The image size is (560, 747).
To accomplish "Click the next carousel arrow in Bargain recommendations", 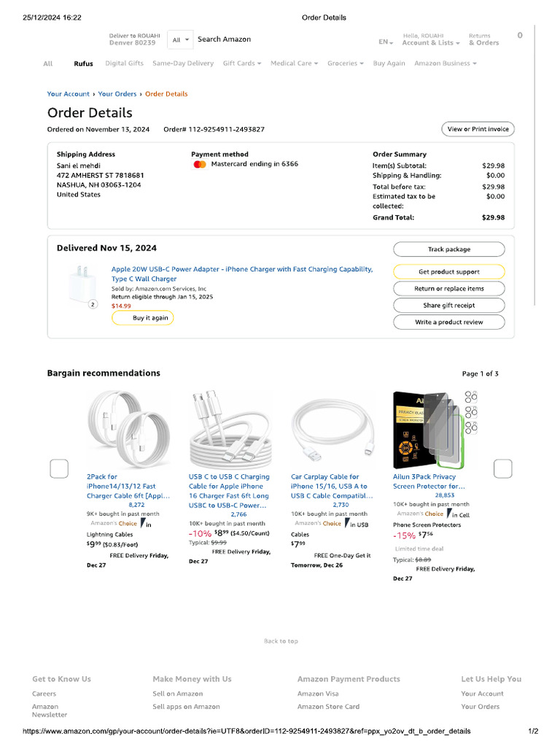I will click(502, 469).
